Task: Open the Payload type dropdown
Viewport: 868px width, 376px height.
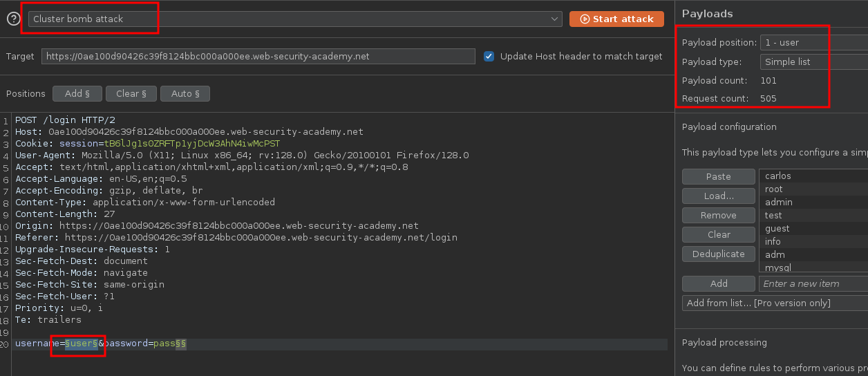Action: (x=813, y=62)
